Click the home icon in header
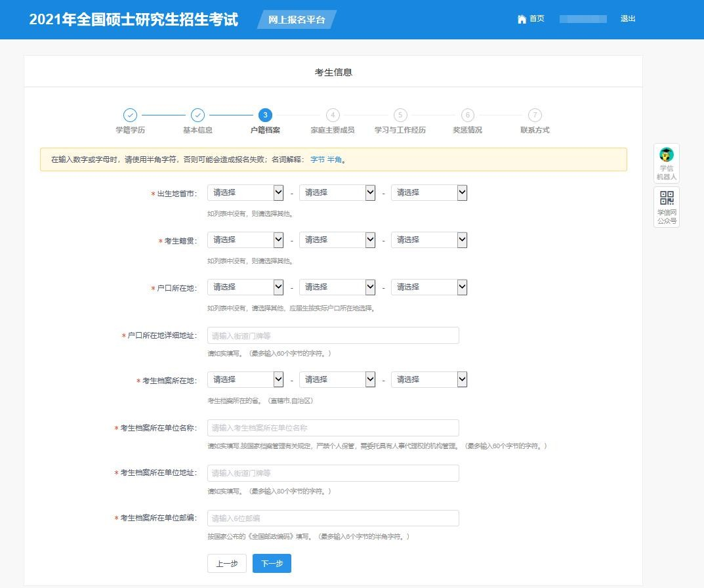 tap(522, 19)
